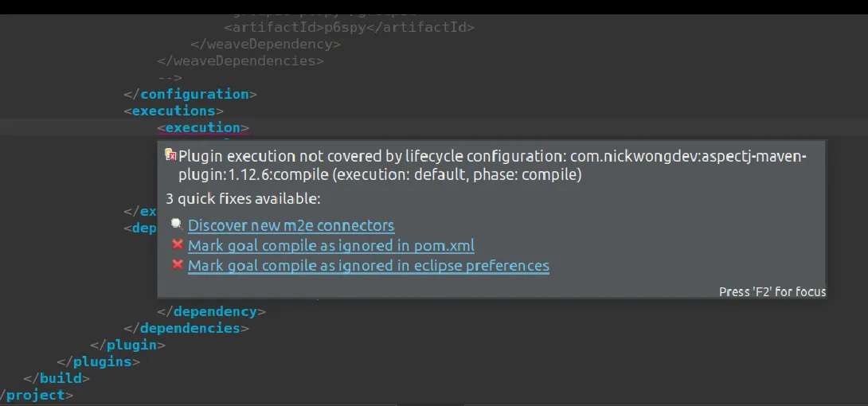Click the plugin execution error message text

point(491,165)
